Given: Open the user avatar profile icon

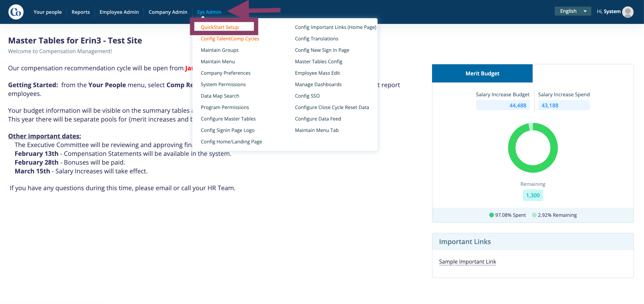Looking at the screenshot, I should 628,12.
